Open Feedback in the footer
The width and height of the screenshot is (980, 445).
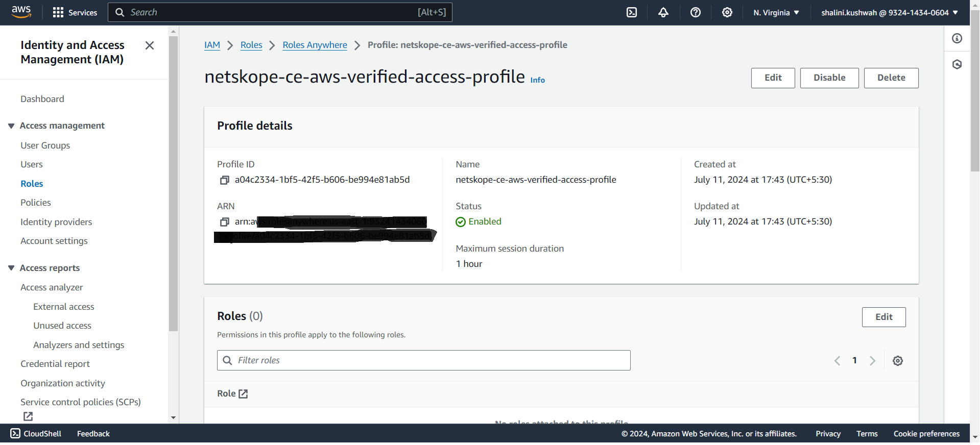coord(93,434)
